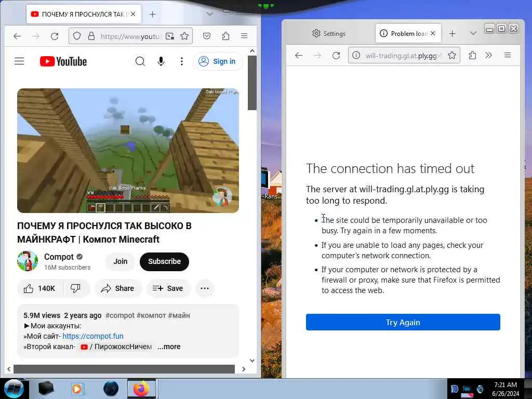Bookmark will-trading page with star
The width and height of the screenshot is (532, 399).
click(x=452, y=55)
